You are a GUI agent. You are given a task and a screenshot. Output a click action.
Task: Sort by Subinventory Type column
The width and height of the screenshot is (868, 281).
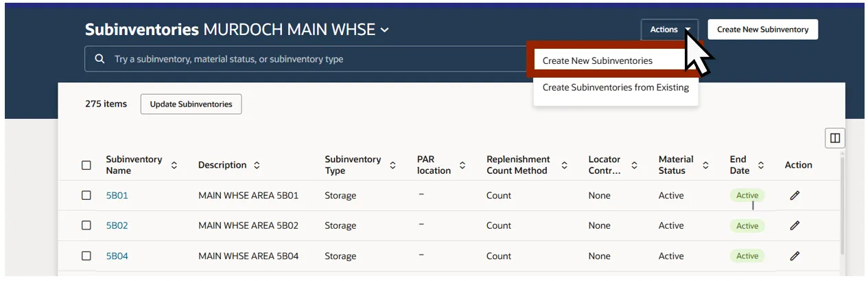392,165
